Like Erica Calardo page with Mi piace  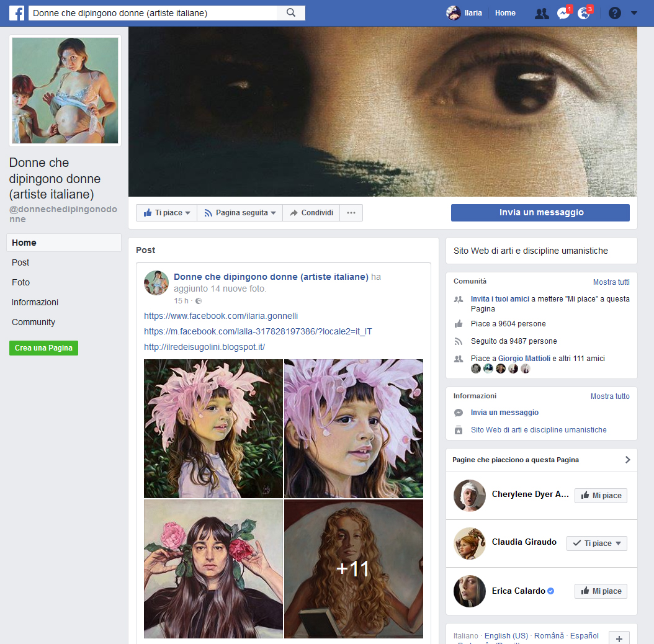pyautogui.click(x=601, y=591)
